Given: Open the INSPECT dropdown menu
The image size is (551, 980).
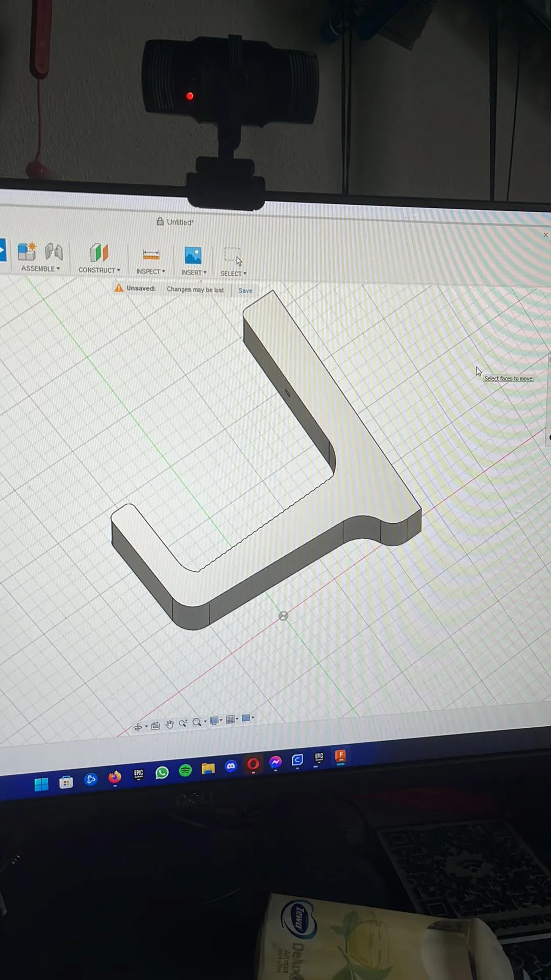Looking at the screenshot, I should coord(151,272).
